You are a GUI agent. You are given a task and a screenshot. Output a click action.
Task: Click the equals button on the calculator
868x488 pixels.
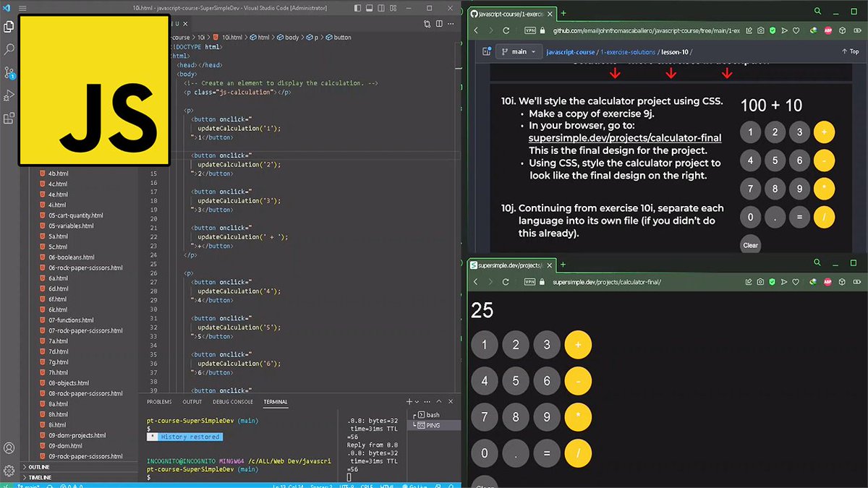(x=547, y=453)
